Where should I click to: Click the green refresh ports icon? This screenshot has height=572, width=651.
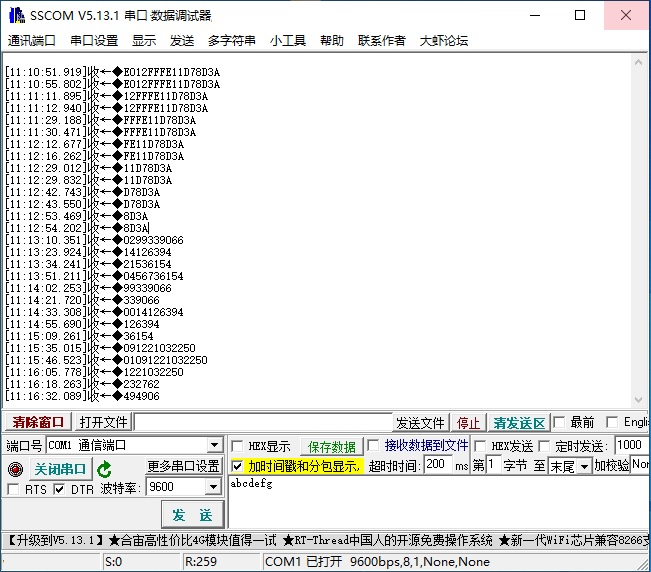[104, 469]
